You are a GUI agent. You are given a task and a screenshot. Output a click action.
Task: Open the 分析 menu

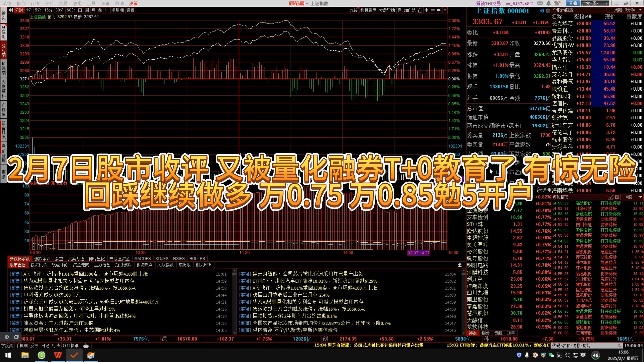[49, 3]
